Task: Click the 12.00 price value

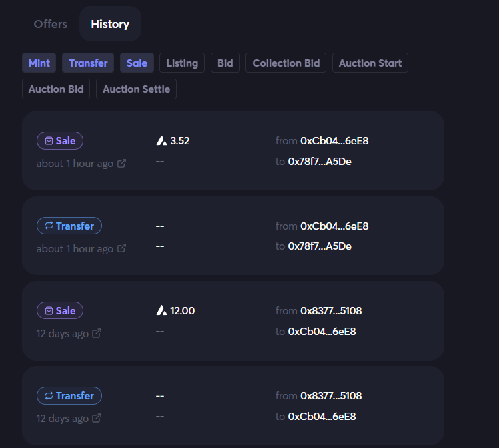Action: (182, 310)
